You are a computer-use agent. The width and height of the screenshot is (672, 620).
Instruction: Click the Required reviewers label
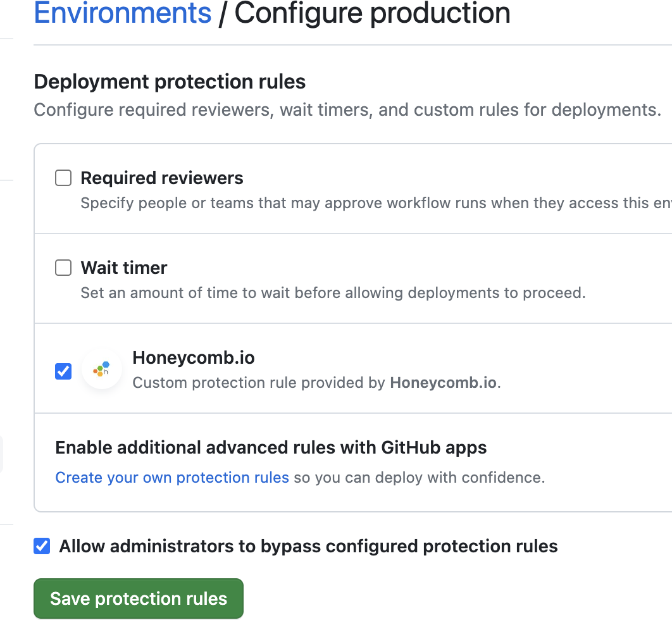161,178
